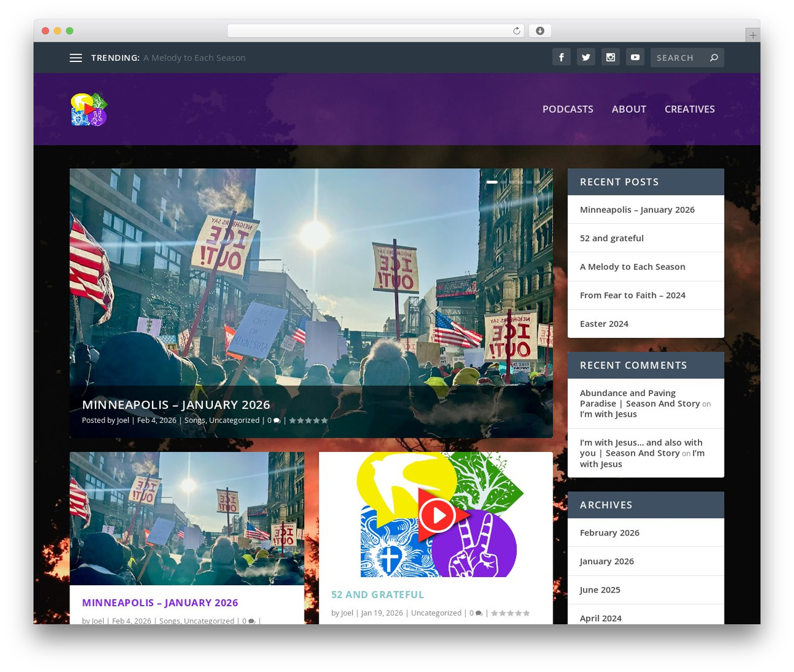Viewport: 794px width, 672px height.
Task: Open April 2024 archive
Action: [x=600, y=618]
